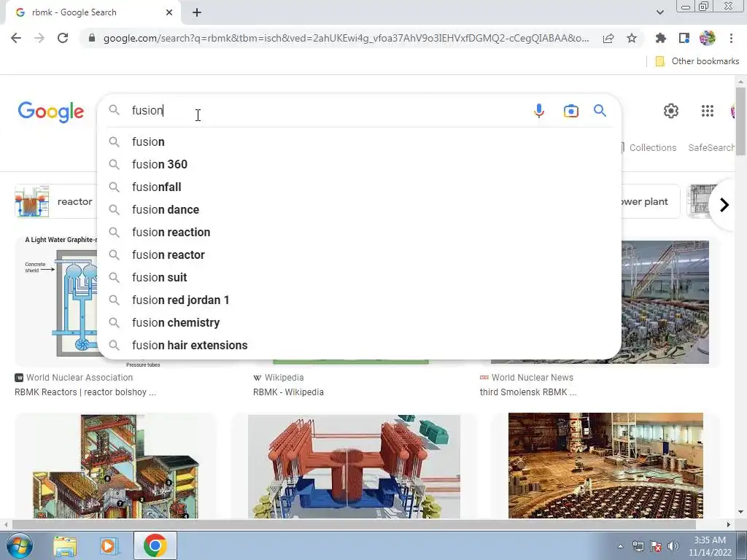Open the Windows Start menu
The image size is (747, 560).
(x=19, y=545)
